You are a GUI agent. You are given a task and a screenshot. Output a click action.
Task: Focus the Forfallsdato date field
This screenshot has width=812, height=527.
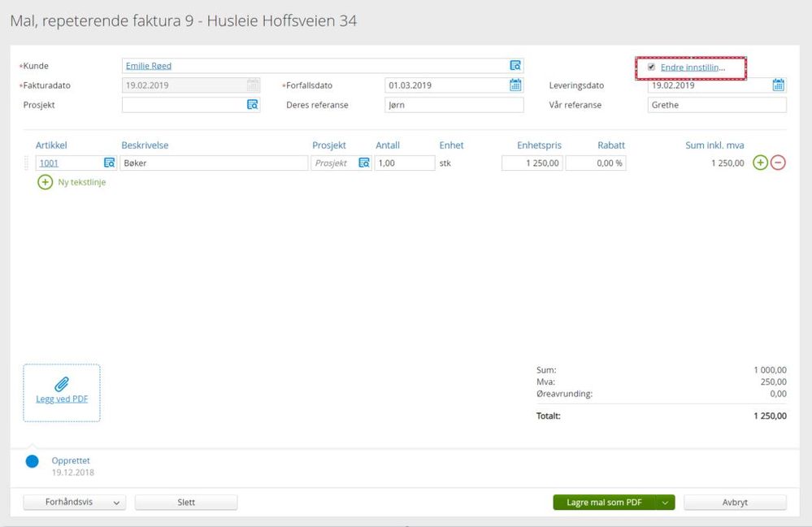click(454, 85)
